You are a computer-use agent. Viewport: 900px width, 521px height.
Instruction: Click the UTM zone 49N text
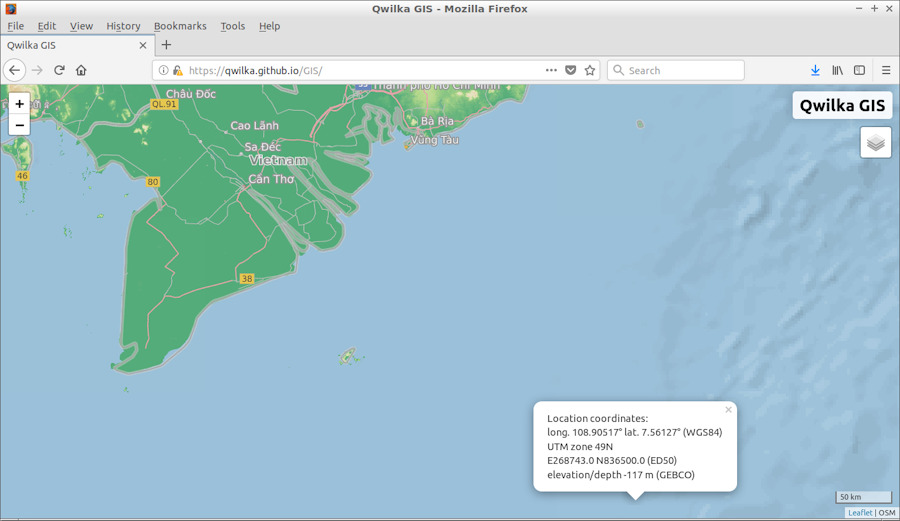[580, 446]
